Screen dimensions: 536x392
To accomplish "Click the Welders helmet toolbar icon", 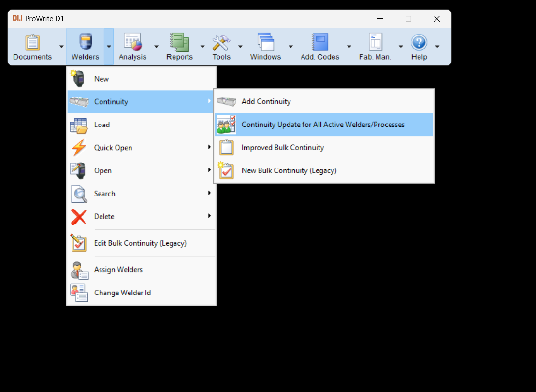I will click(x=86, y=42).
